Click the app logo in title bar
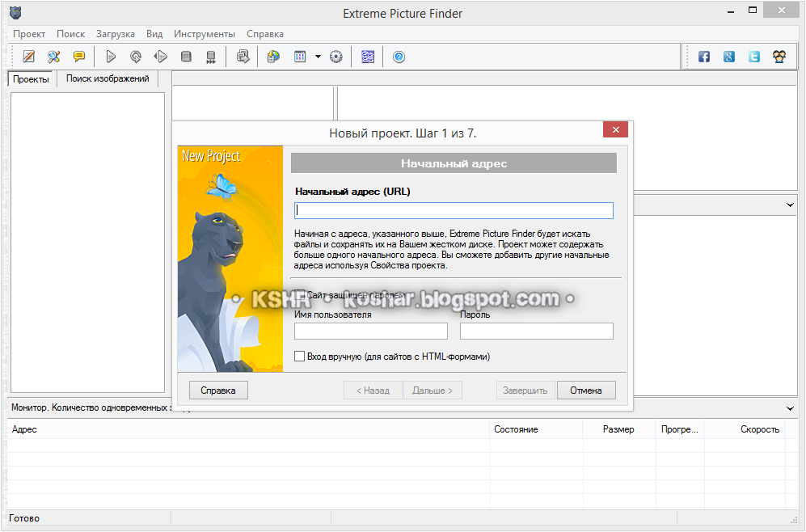Screen dimensions: 806x532 pyautogui.click(x=15, y=13)
